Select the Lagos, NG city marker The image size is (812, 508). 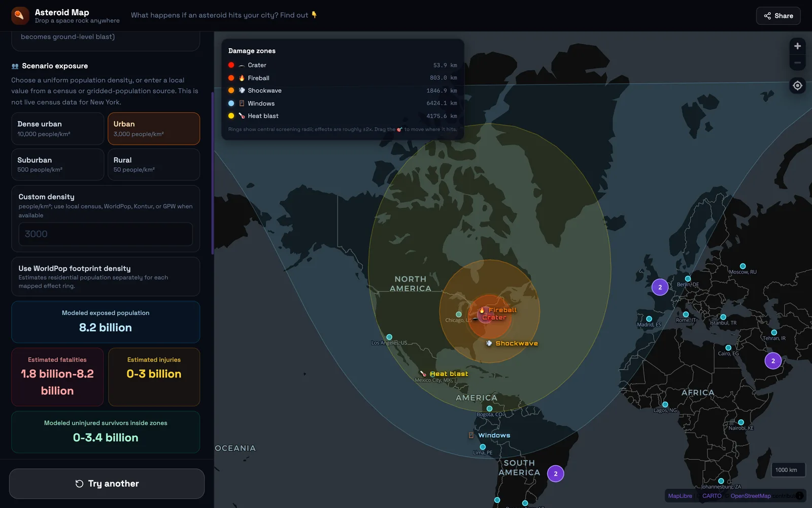[665, 405]
